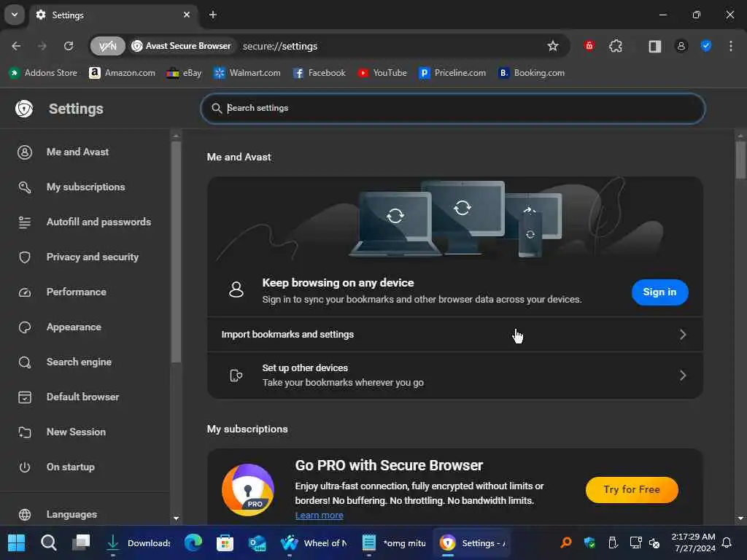747x560 pixels.
Task: Click the Avast logo beside Settings title
Action: [24, 109]
